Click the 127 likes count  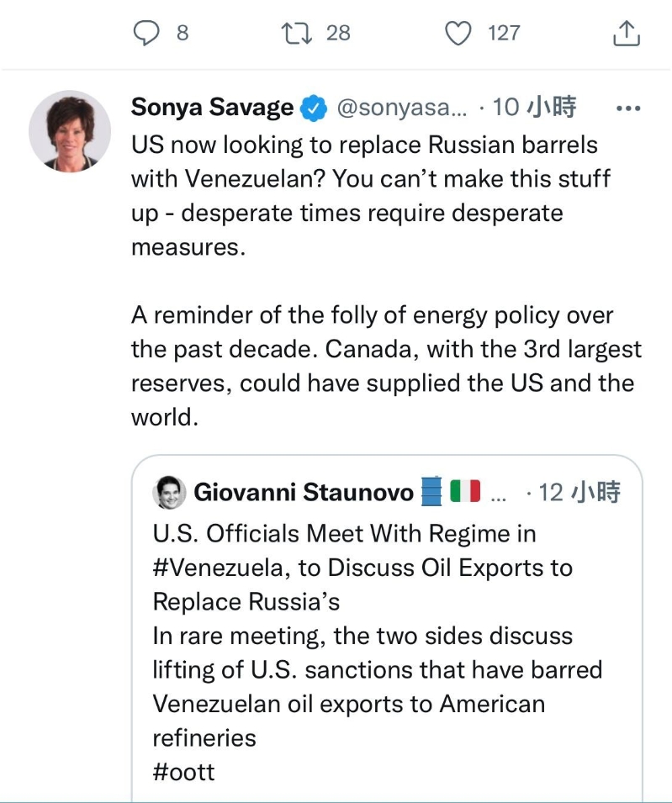pyautogui.click(x=504, y=33)
